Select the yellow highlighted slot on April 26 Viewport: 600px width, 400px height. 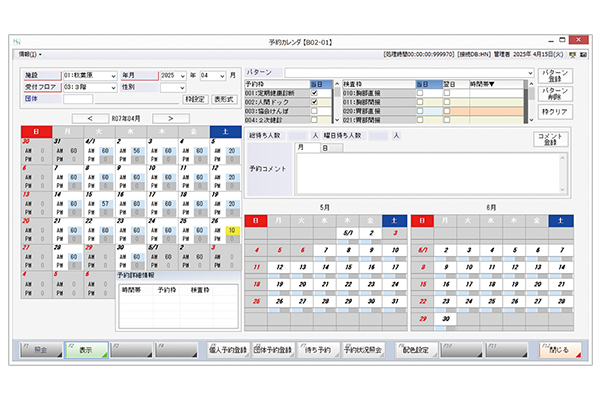click(x=231, y=230)
